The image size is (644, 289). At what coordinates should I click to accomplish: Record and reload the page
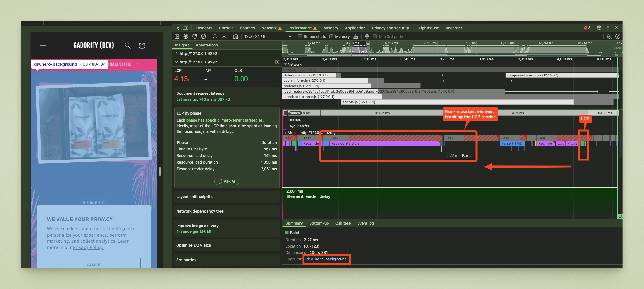tap(195, 36)
